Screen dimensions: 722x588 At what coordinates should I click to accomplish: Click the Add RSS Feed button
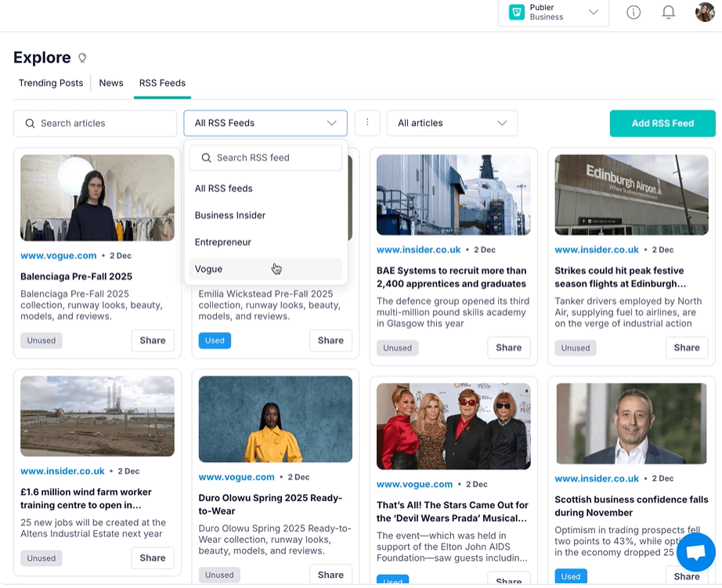click(x=662, y=124)
